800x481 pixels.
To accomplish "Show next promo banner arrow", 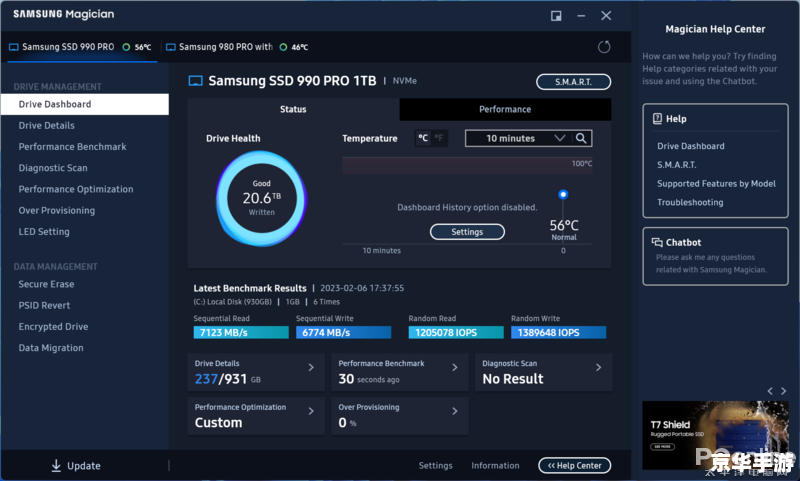I will tap(784, 391).
